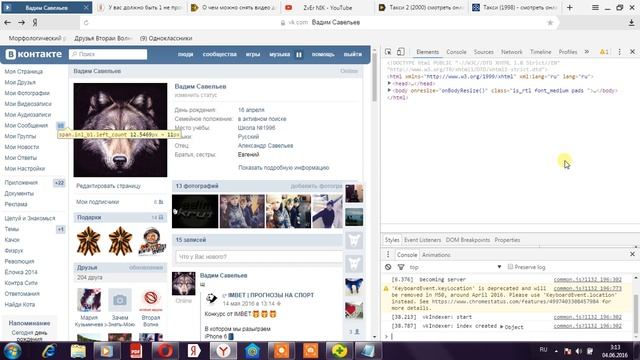Expand the logged Object in console
640x360 pixels.
click(502, 327)
